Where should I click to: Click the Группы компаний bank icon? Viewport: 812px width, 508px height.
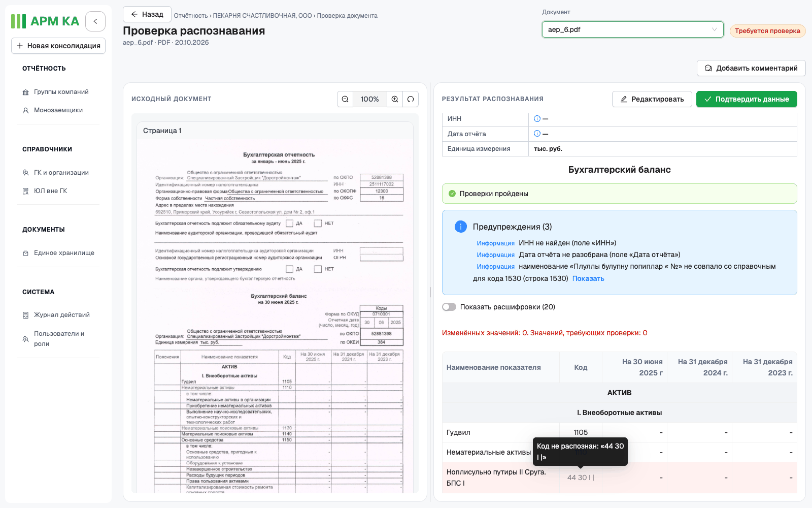(x=25, y=92)
